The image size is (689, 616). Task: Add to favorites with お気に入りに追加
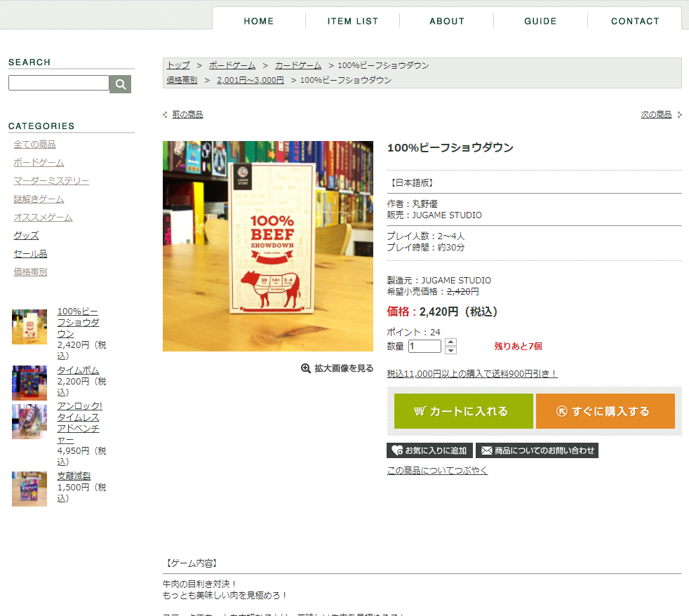429,450
